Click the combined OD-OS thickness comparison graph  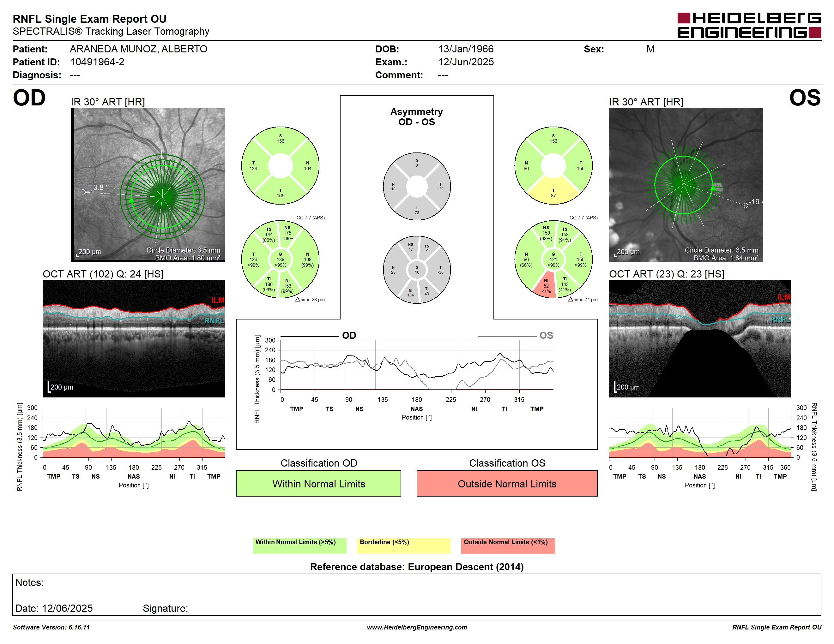coord(417,365)
